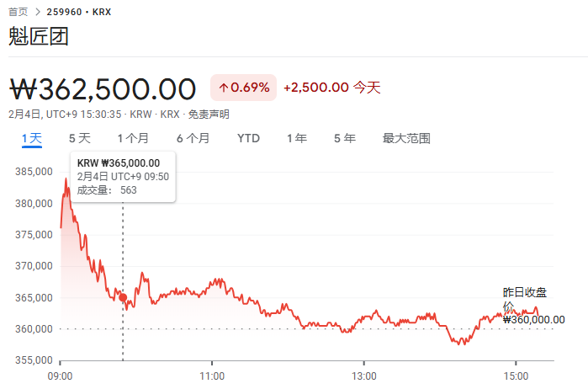Click the 0.69% percentage change badge
This screenshot has width=588, height=389.
tap(244, 88)
